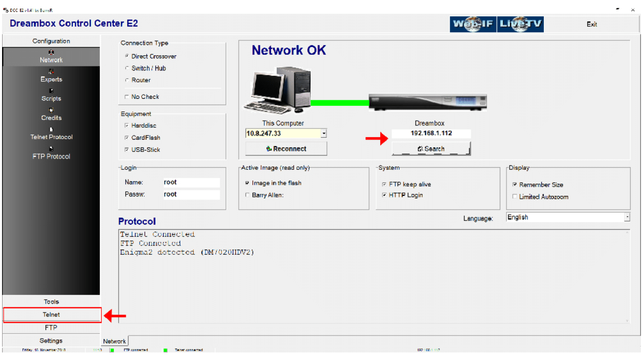Launch the Web-IF logo button
This screenshot has height=355, width=644.
(473, 24)
